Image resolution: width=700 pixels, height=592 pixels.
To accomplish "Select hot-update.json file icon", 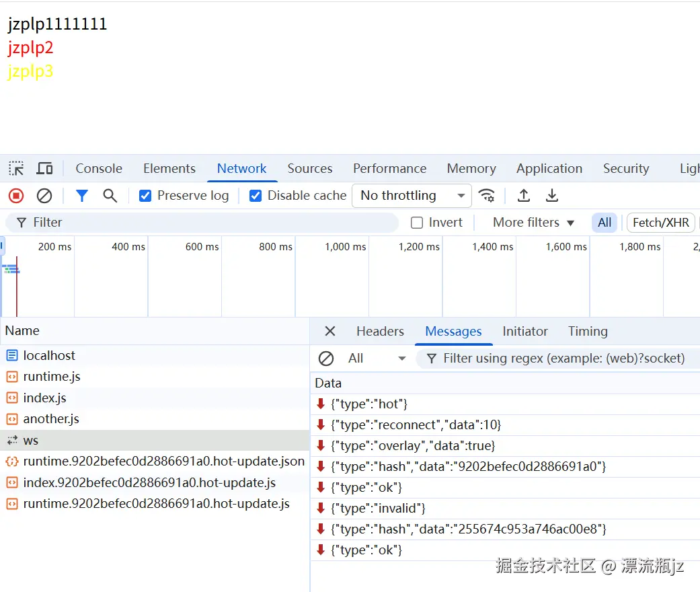I will 12,461.
